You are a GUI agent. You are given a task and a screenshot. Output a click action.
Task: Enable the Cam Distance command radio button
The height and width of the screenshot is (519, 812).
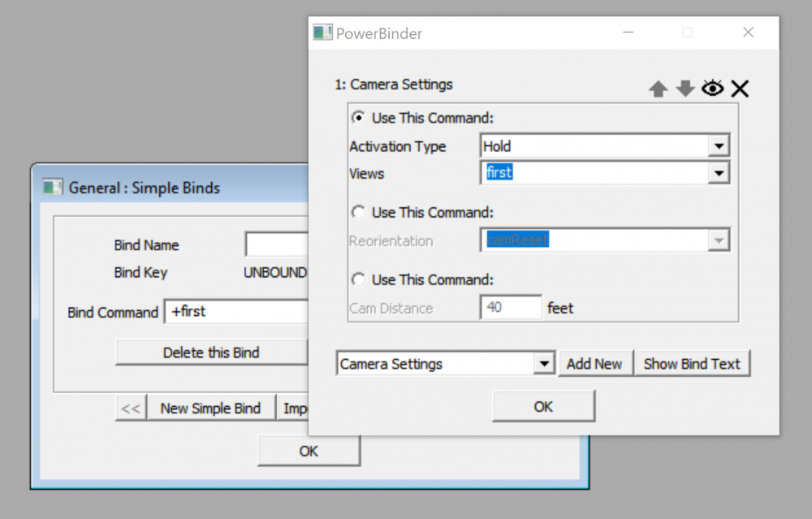click(x=357, y=279)
